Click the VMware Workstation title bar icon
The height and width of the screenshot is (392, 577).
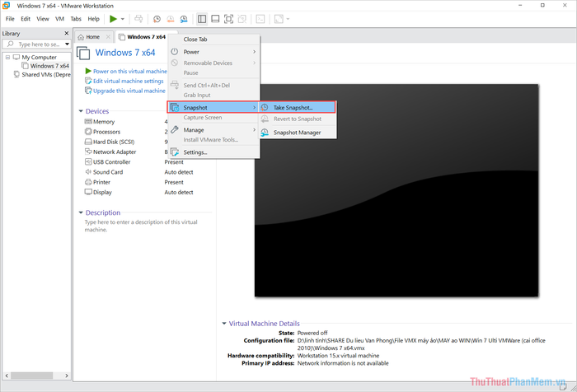tap(7, 6)
